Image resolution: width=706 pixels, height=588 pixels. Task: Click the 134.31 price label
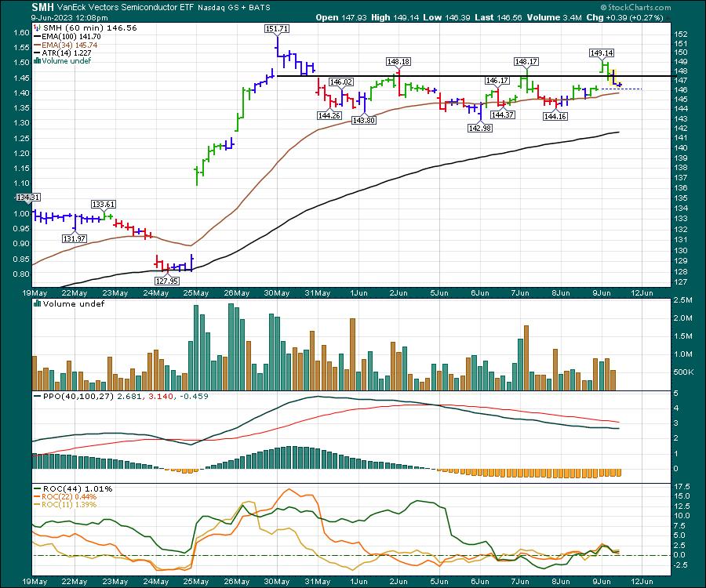[28, 197]
